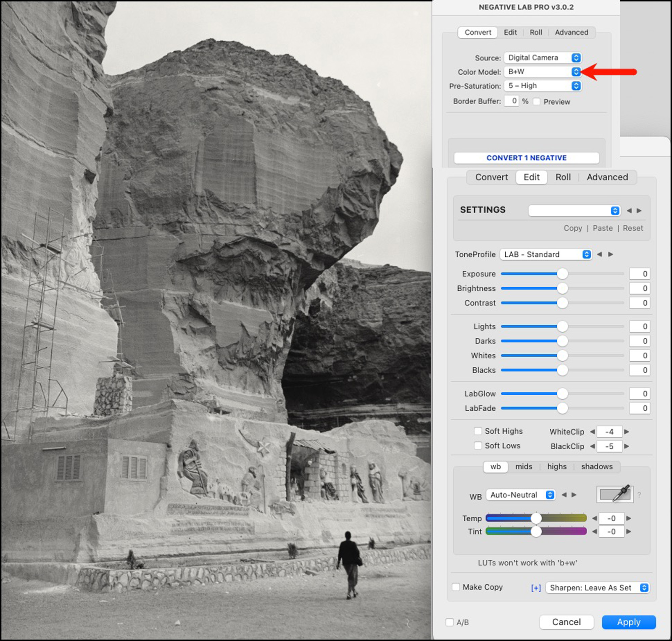The width and height of the screenshot is (672, 641).
Task: Select the mids color tab
Action: [523, 467]
